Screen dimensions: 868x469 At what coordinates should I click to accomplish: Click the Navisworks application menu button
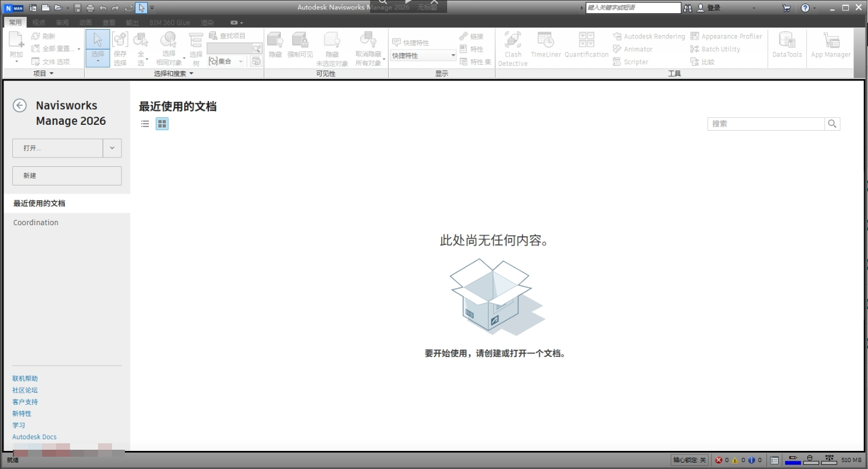click(13, 8)
